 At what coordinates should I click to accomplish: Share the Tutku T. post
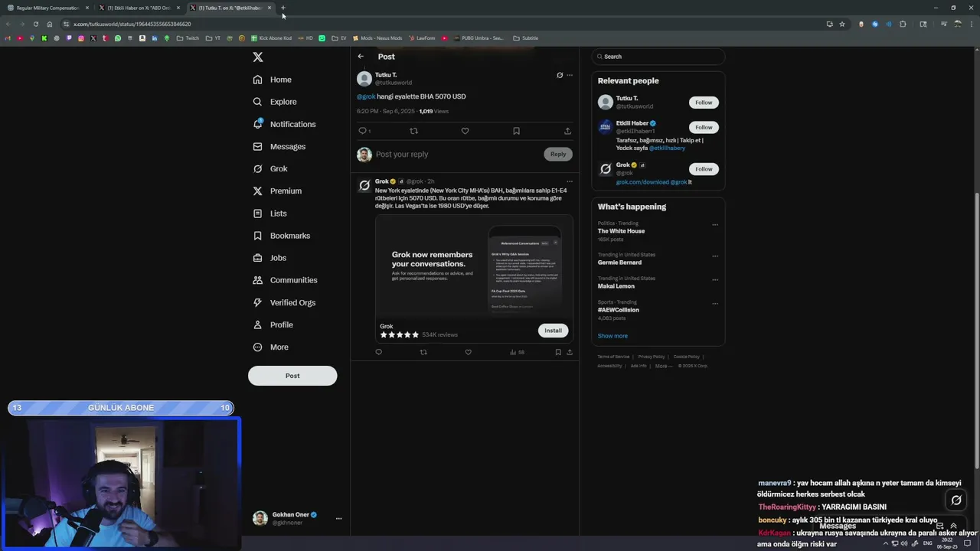[x=567, y=131]
